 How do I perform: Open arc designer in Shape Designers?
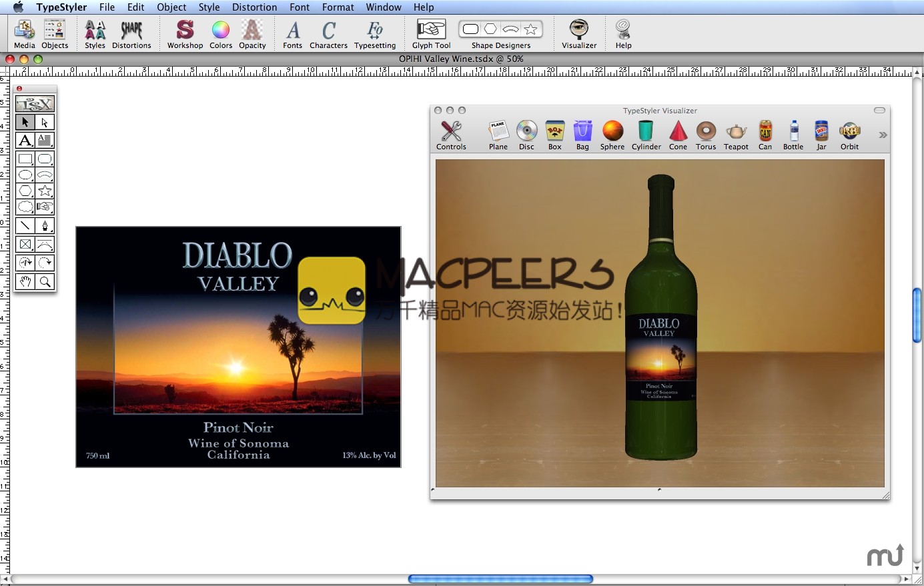click(510, 29)
